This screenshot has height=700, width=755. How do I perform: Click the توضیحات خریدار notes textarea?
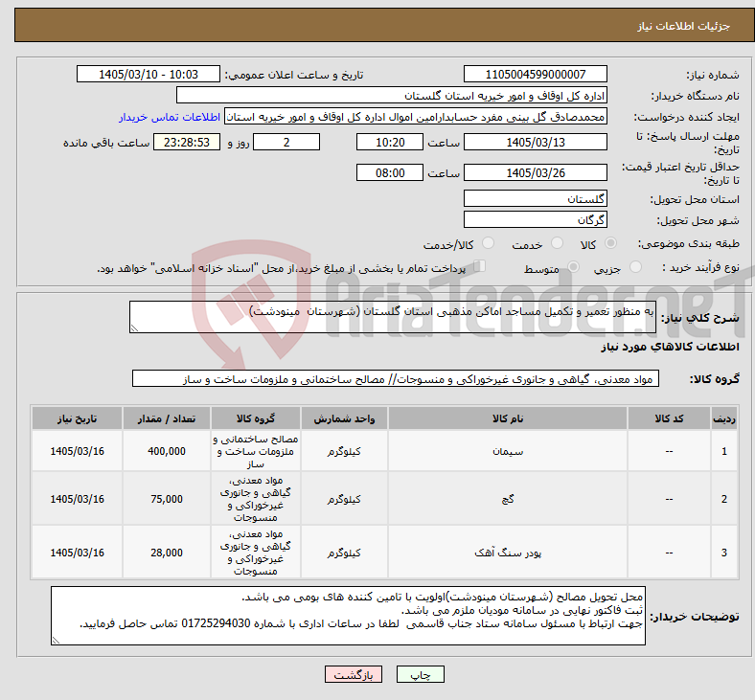tap(348, 616)
